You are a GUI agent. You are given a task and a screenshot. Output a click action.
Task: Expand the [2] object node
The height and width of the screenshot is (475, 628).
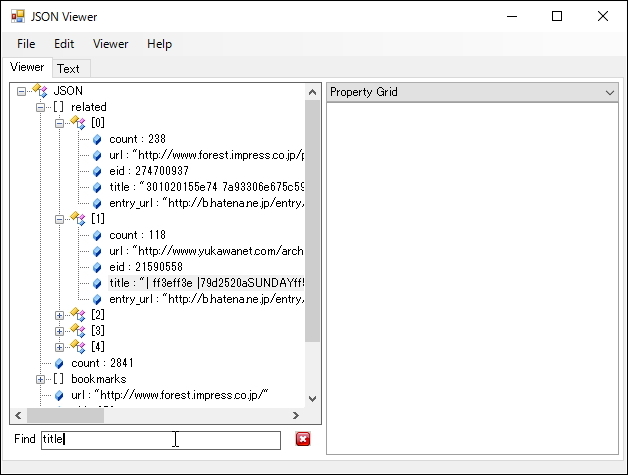(60, 316)
